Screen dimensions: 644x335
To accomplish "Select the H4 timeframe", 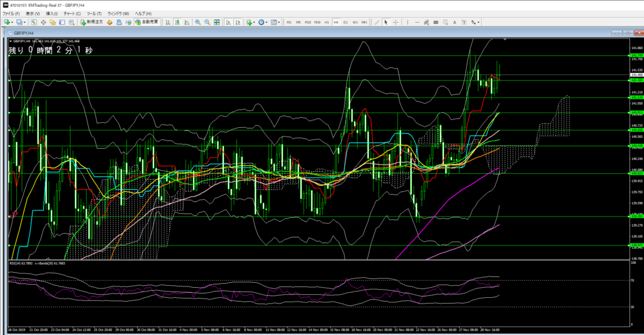I will point(336,22).
